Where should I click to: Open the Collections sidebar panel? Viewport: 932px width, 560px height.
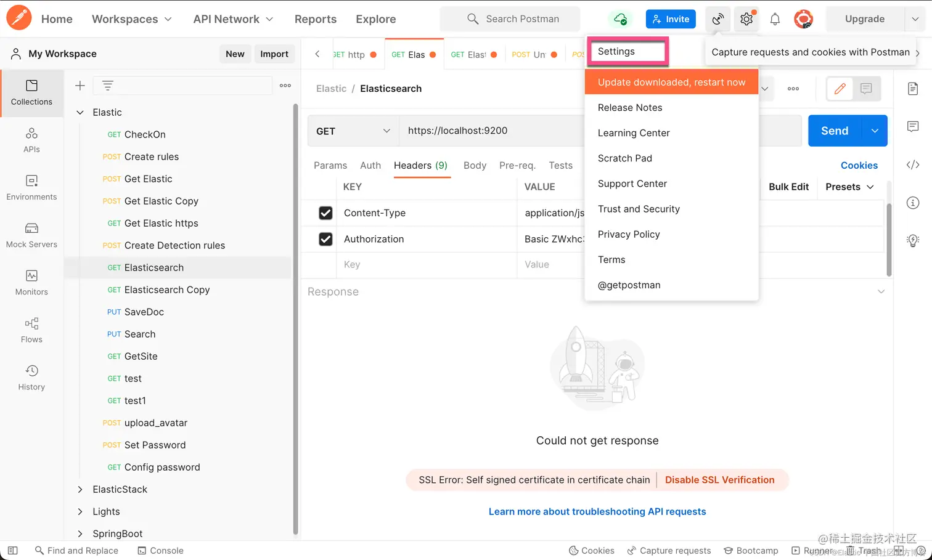point(31,93)
